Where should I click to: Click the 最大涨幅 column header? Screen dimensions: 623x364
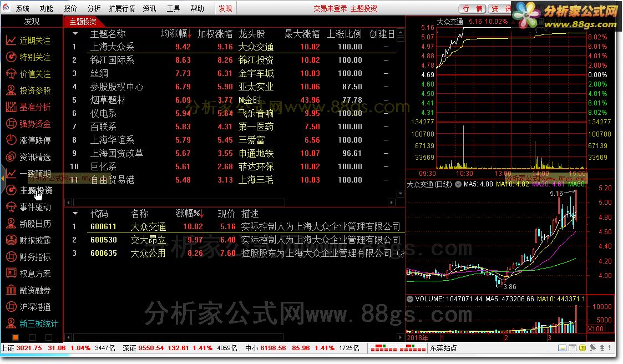[x=302, y=34]
